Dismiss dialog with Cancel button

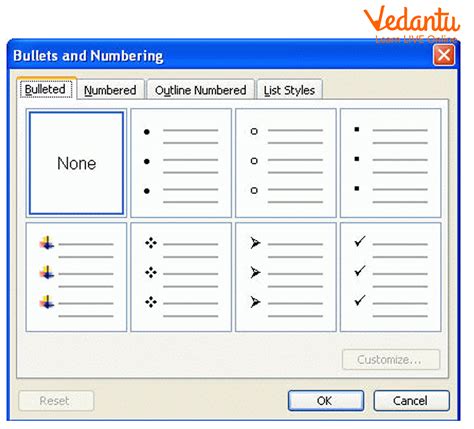point(411,401)
